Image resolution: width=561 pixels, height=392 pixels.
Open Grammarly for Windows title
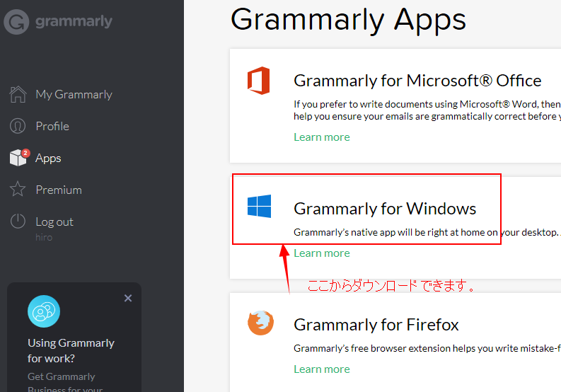pos(385,209)
